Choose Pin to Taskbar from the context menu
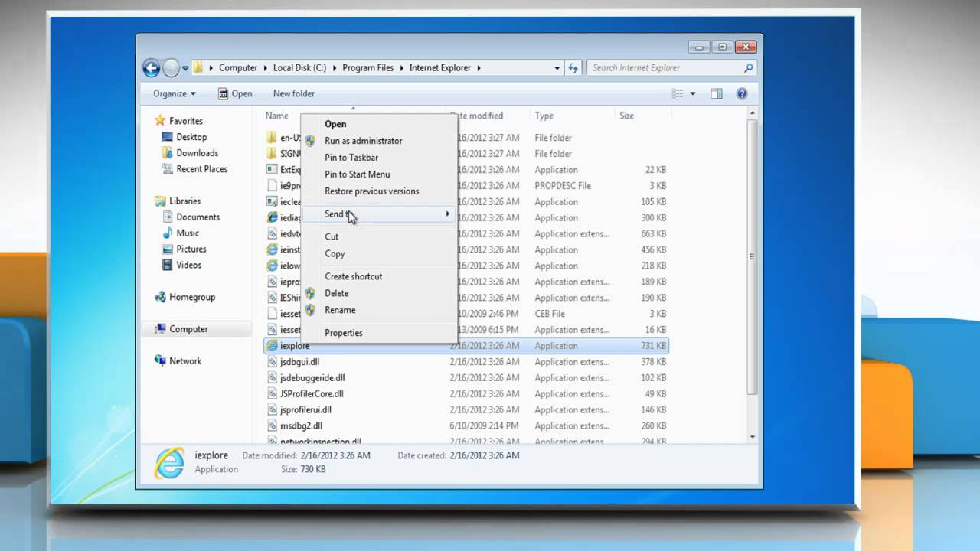This screenshot has height=551, width=980. (x=351, y=158)
